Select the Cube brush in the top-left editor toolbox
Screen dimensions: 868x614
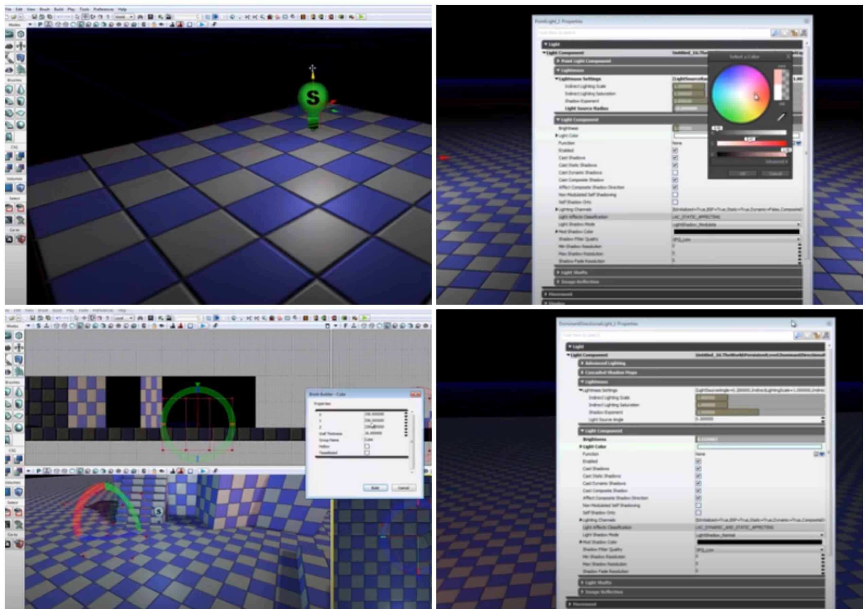pyautogui.click(x=9, y=90)
